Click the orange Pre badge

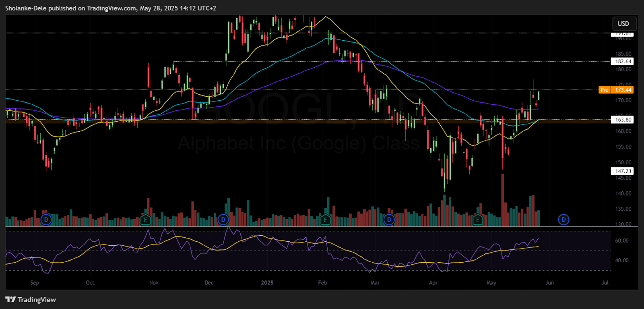click(605, 90)
